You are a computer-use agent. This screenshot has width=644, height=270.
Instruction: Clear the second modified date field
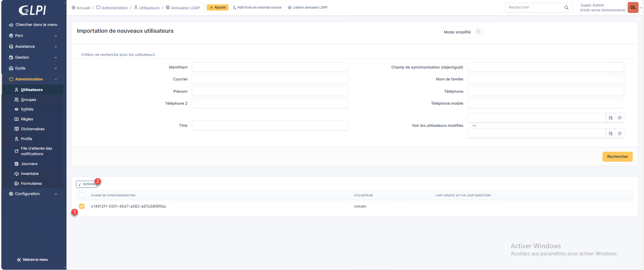619,134
